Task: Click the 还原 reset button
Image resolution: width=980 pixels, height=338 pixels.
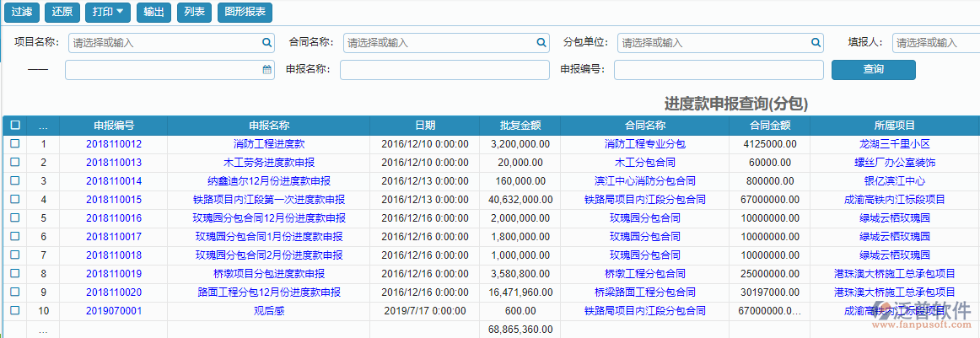Action: pyautogui.click(x=62, y=13)
